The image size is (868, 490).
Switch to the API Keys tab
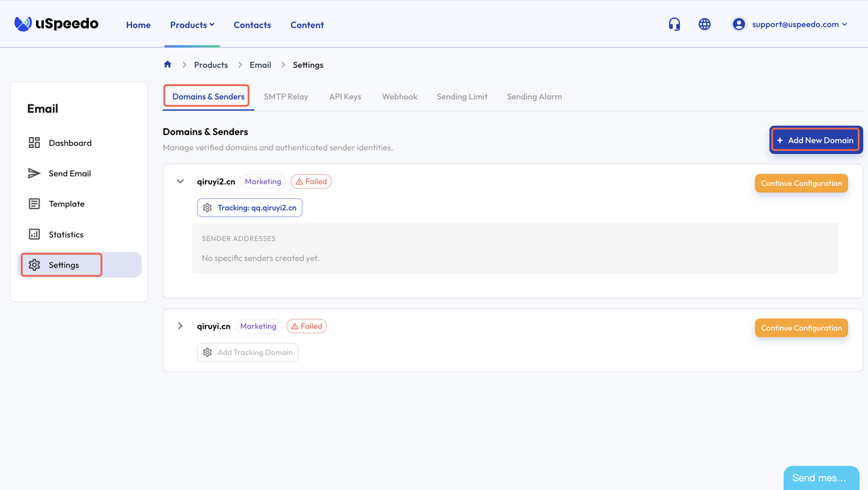coord(345,97)
